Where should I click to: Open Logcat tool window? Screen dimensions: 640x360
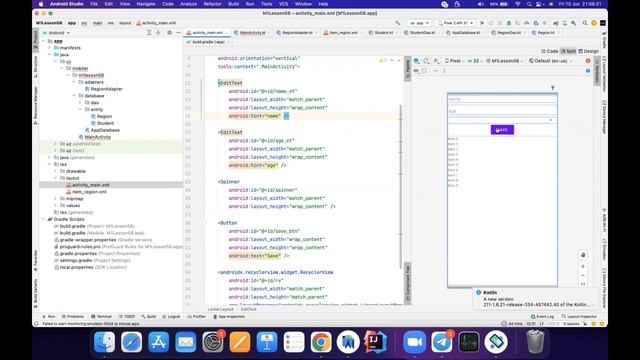click(171, 316)
